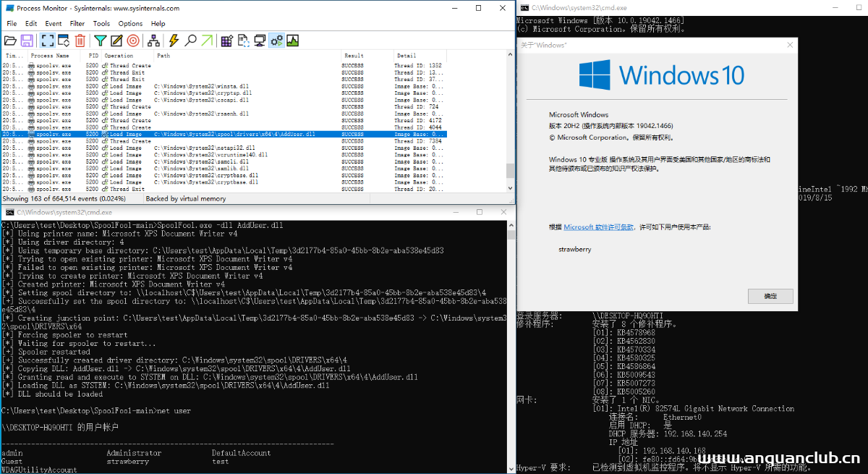The height and width of the screenshot is (474, 868).
Task: Clear the display with the trash icon
Action: pyautogui.click(x=80, y=41)
